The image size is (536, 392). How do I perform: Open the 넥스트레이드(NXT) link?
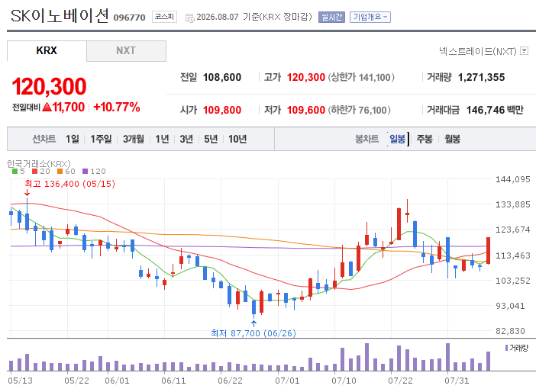coord(477,51)
